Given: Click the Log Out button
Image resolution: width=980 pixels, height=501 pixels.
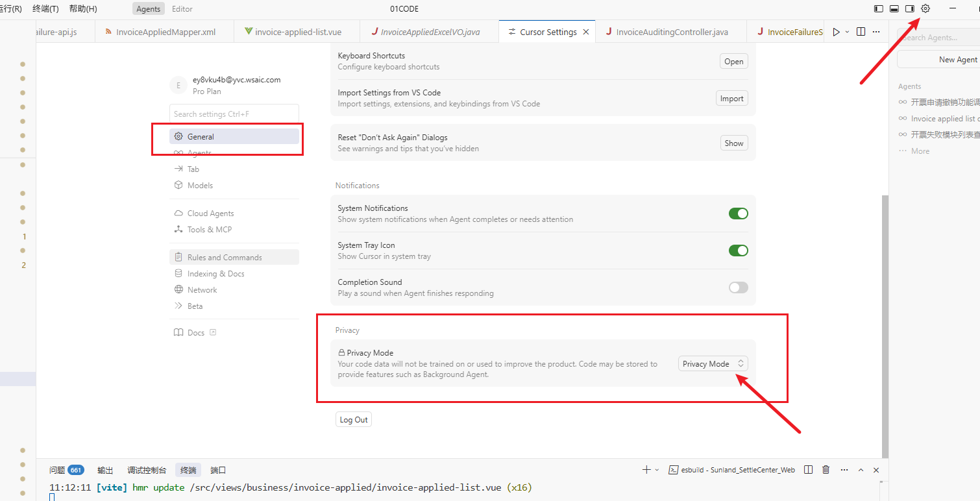Looking at the screenshot, I should tap(354, 419).
